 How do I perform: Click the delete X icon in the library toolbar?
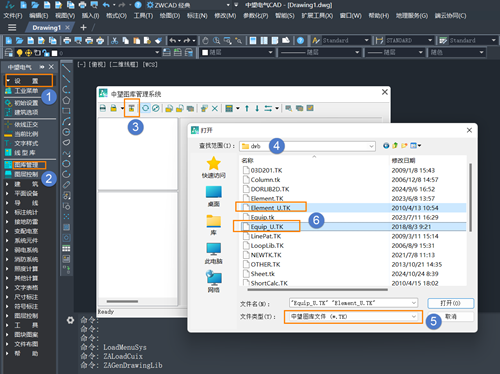pos(215,108)
